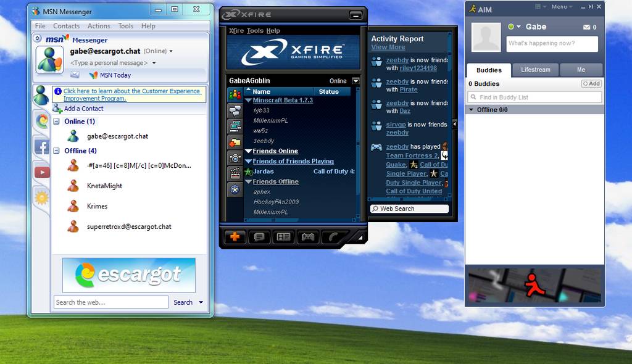Open MSN Actions menu
Viewport: 632px width, 364px height.
pyautogui.click(x=99, y=26)
